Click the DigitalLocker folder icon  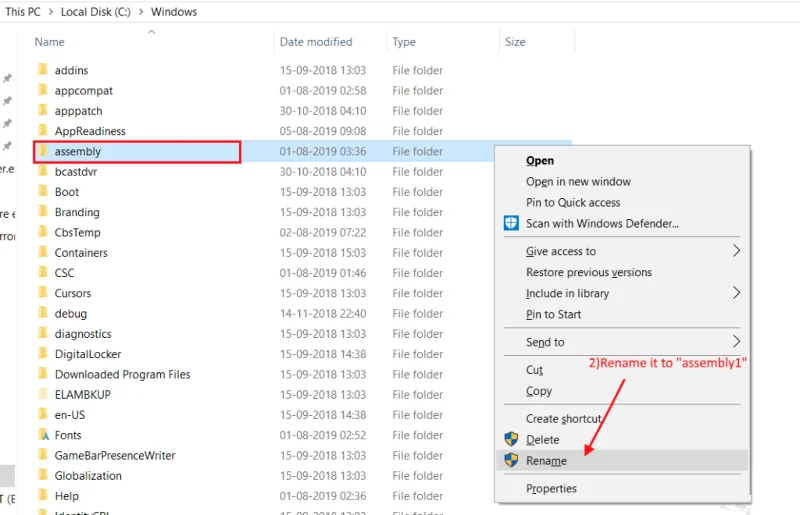pyautogui.click(x=43, y=353)
